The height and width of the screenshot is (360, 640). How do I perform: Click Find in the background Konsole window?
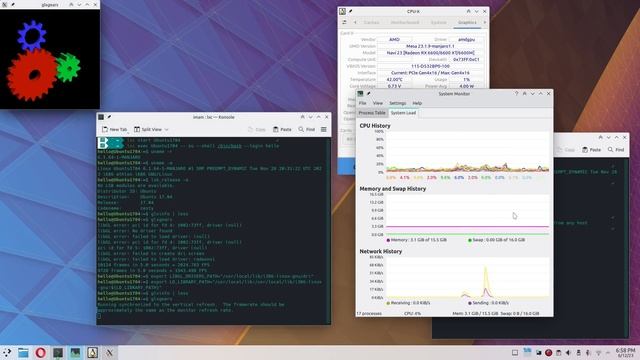coord(616,150)
